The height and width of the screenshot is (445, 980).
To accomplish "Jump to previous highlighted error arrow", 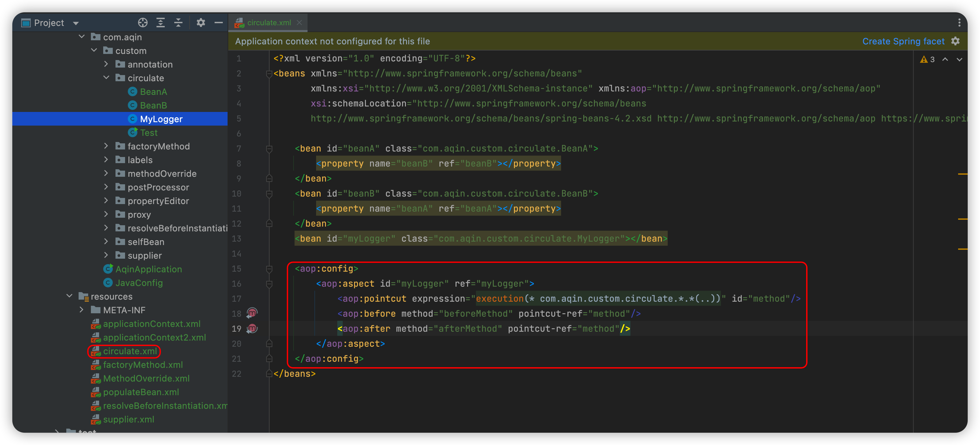I will tap(945, 59).
